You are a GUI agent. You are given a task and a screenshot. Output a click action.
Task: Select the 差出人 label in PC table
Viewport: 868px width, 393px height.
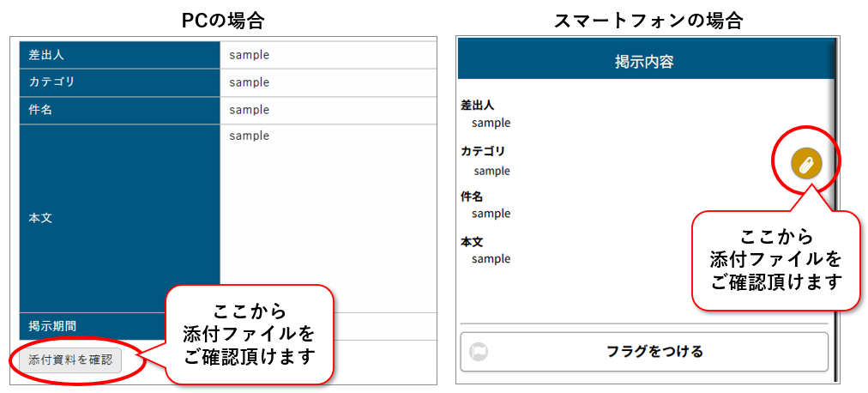tap(47, 55)
